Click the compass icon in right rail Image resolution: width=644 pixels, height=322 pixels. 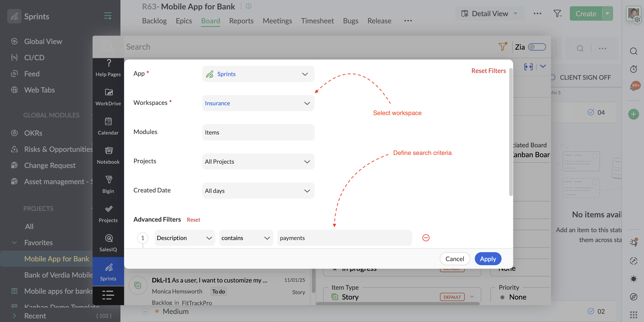click(x=633, y=297)
